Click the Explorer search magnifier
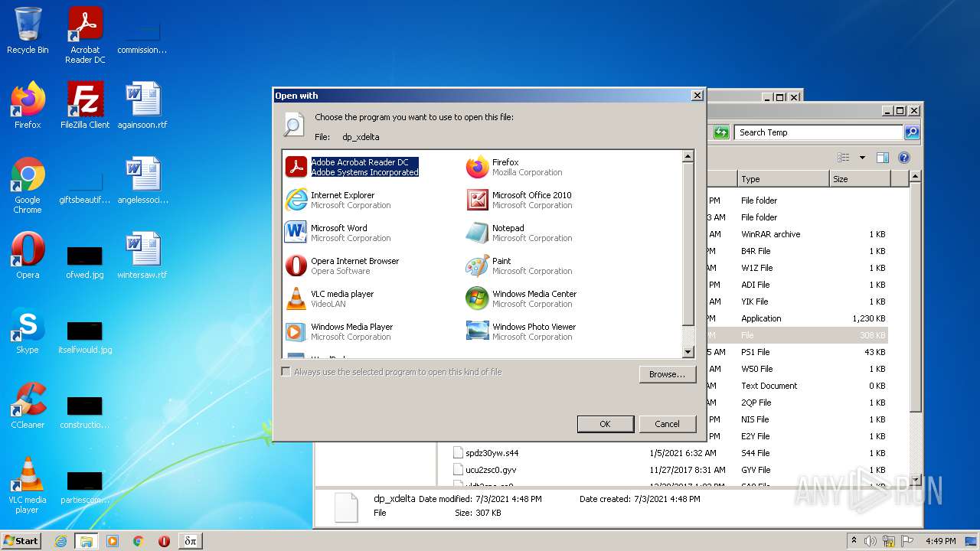The image size is (980, 551). tap(911, 132)
